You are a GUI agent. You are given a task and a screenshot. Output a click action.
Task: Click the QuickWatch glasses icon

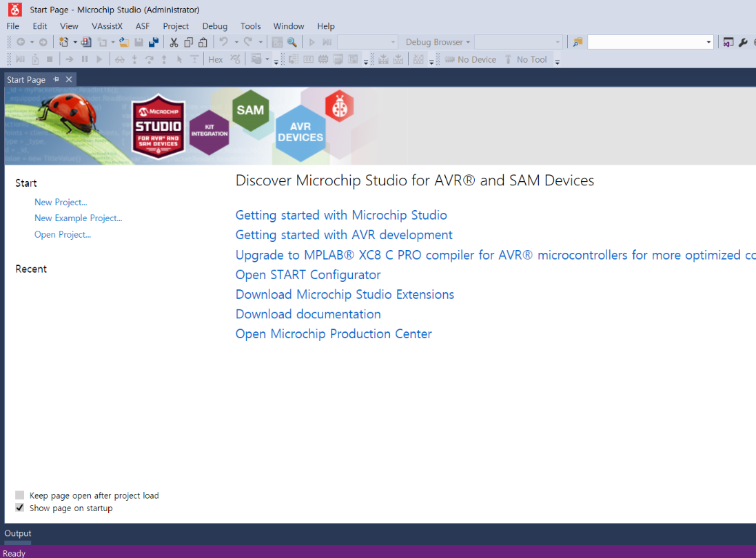coord(120,59)
